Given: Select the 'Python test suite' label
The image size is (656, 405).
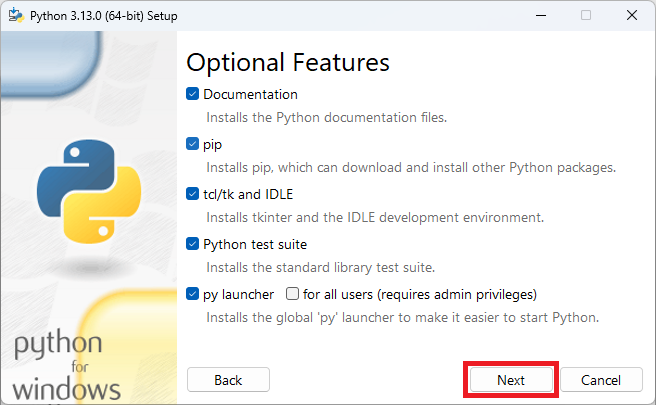Looking at the screenshot, I should point(255,244).
